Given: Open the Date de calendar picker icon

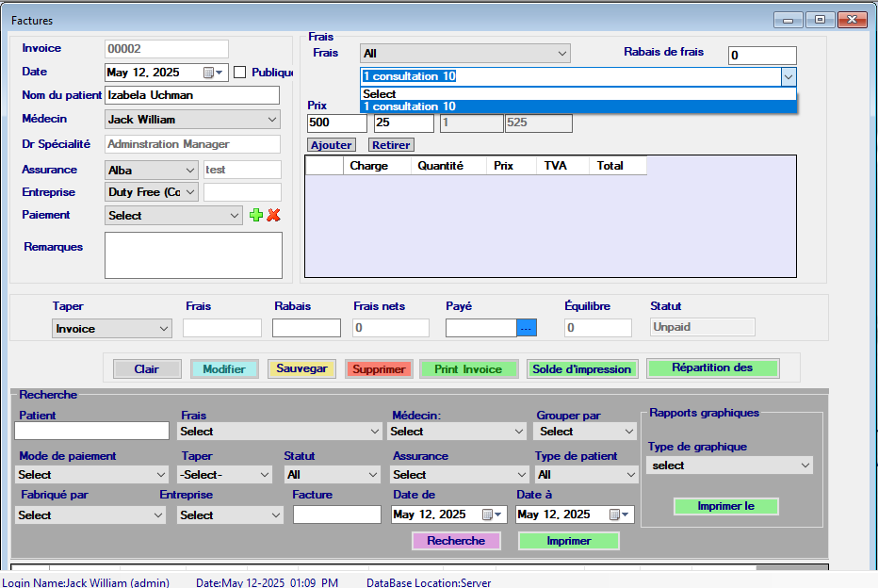Looking at the screenshot, I should 488,514.
